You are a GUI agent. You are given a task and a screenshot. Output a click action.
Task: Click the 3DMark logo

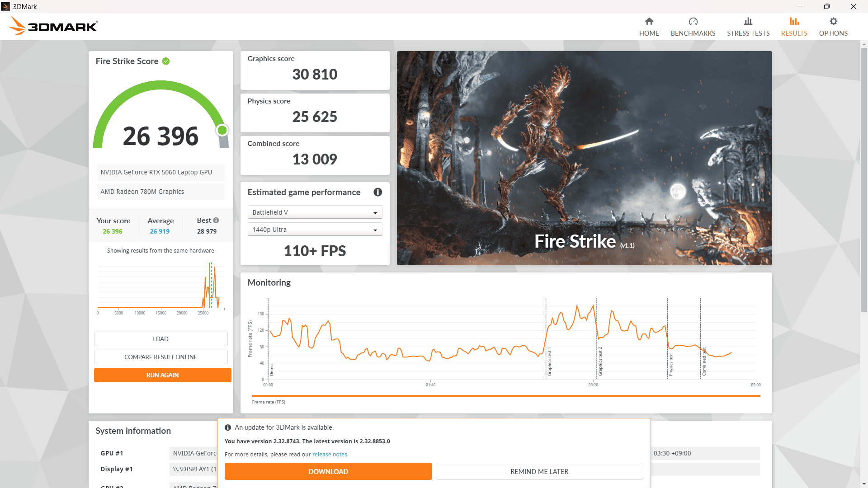click(x=52, y=25)
